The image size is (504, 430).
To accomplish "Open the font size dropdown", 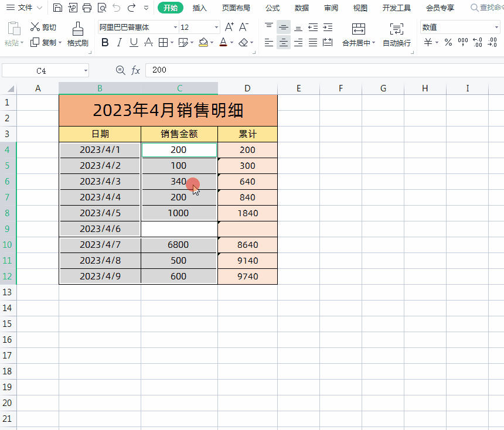I will [x=216, y=28].
